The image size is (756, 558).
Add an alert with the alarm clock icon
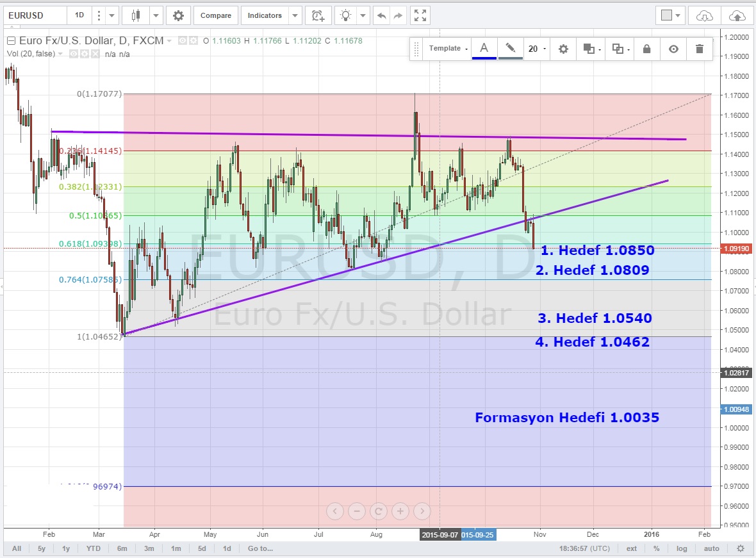tap(317, 15)
